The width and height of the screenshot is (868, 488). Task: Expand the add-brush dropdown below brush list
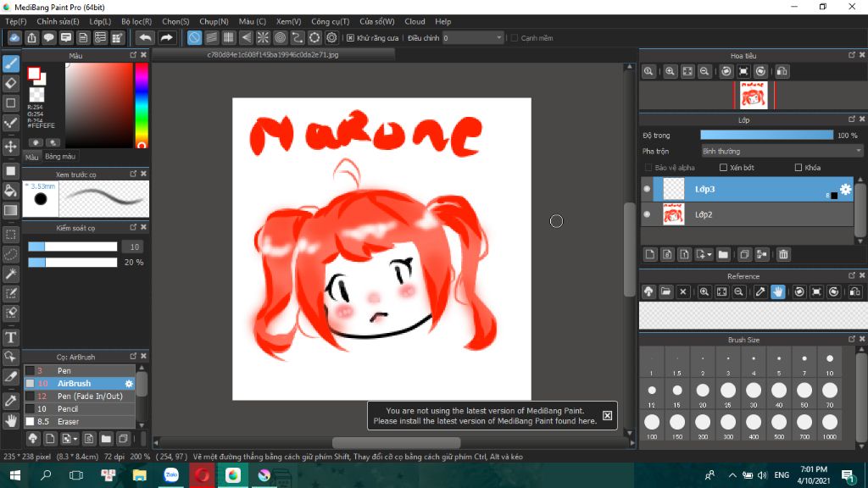pyautogui.click(x=75, y=440)
